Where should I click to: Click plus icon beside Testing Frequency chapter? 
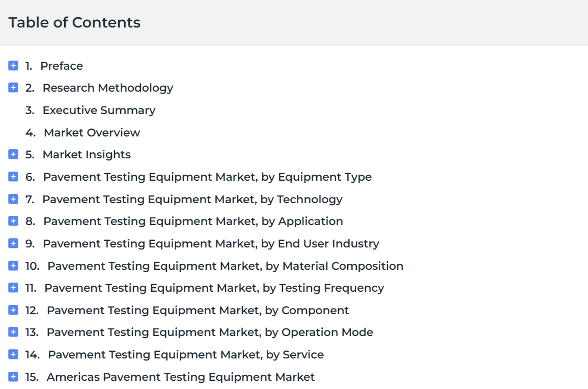[x=13, y=288]
